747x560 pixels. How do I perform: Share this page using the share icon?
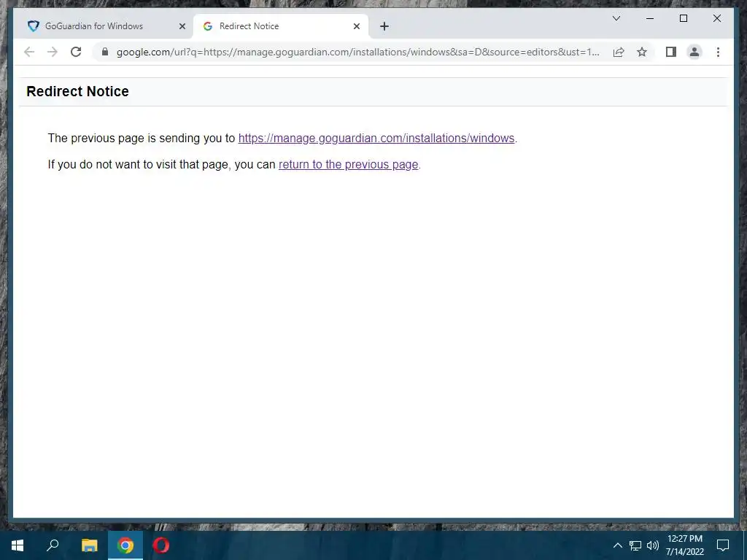click(x=619, y=52)
